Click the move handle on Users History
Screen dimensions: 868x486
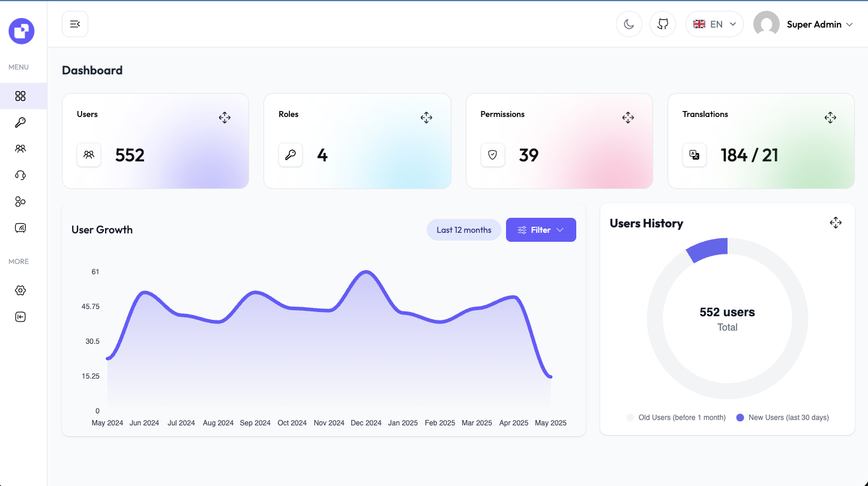(x=836, y=223)
